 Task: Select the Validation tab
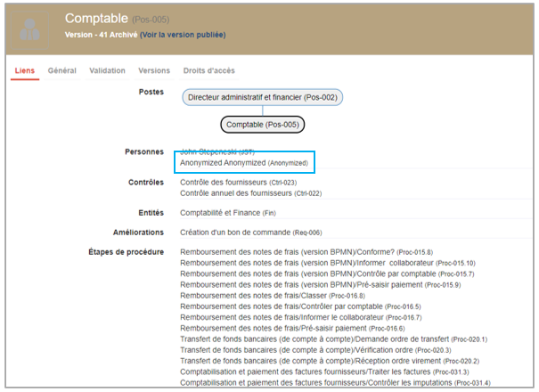[x=107, y=70]
